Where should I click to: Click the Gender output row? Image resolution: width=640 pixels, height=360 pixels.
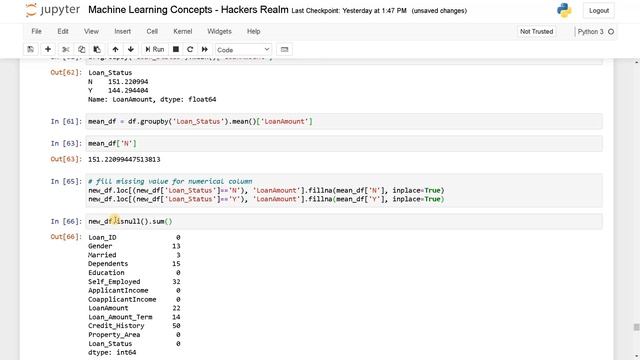(x=134, y=246)
